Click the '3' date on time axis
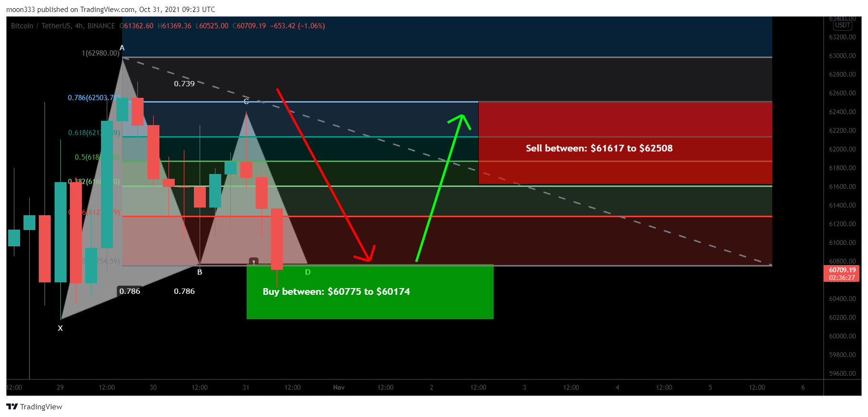Image resolution: width=868 pixels, height=417 pixels. (x=524, y=387)
